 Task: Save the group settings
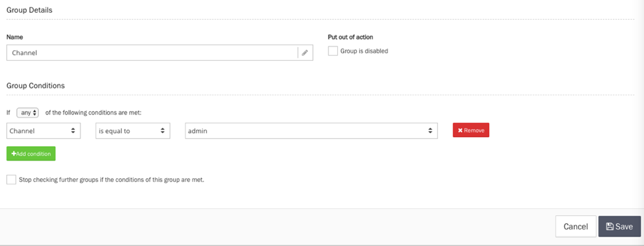pos(619,227)
